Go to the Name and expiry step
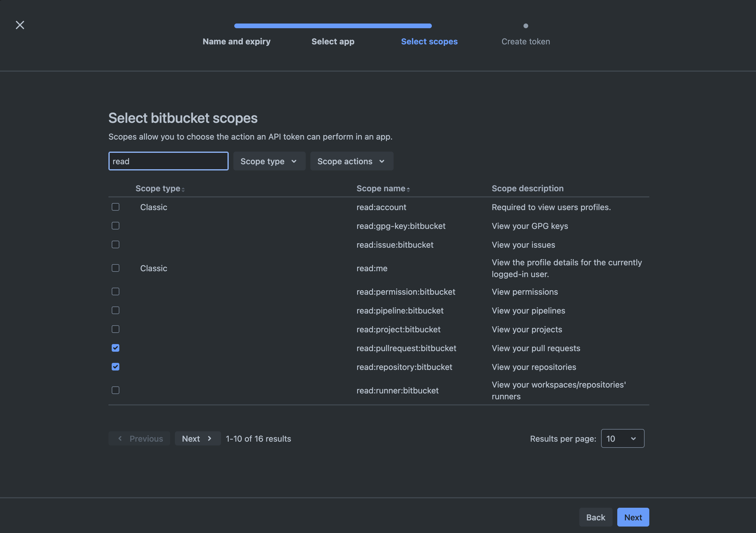Image resolution: width=756 pixels, height=533 pixels. [x=236, y=41]
